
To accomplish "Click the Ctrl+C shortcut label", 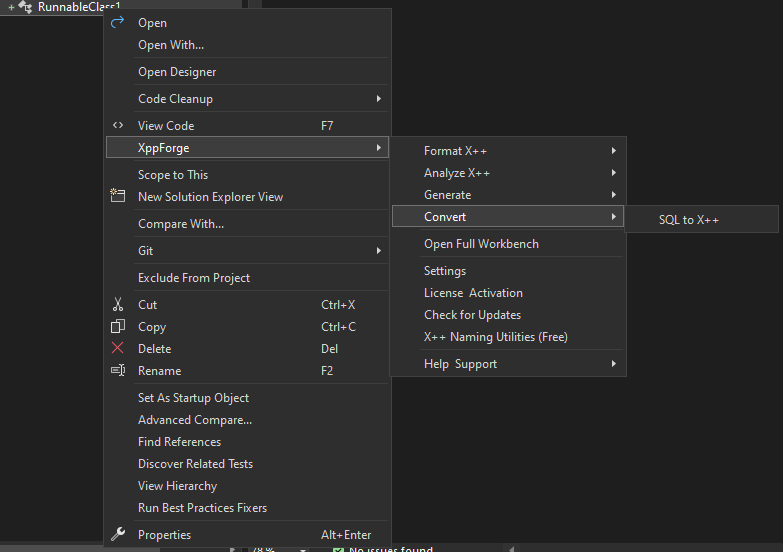I will (x=339, y=327).
